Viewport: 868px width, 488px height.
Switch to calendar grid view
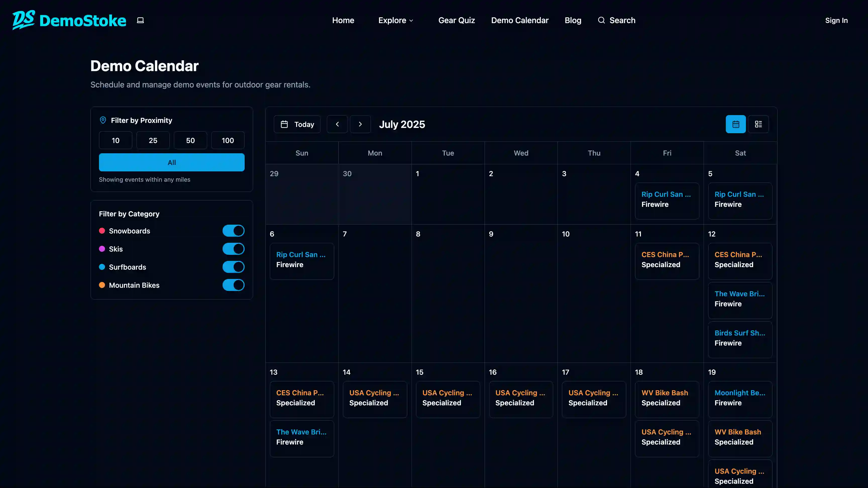[x=736, y=124]
